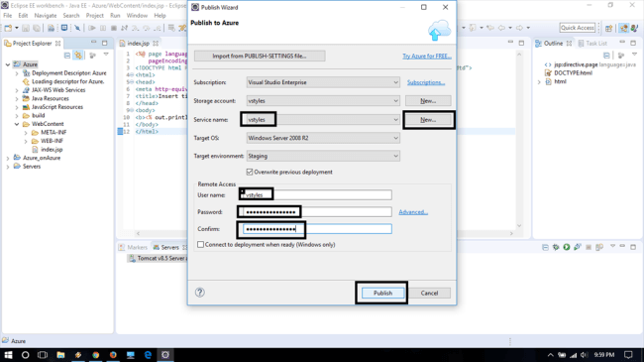Click the Save toolbar icon
The height and width of the screenshot is (362, 644).
click(26, 28)
